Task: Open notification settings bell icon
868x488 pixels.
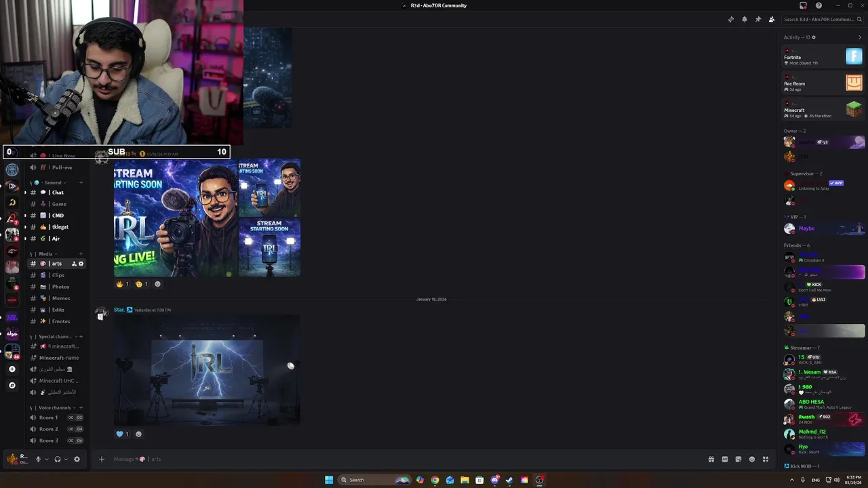Action: click(745, 19)
